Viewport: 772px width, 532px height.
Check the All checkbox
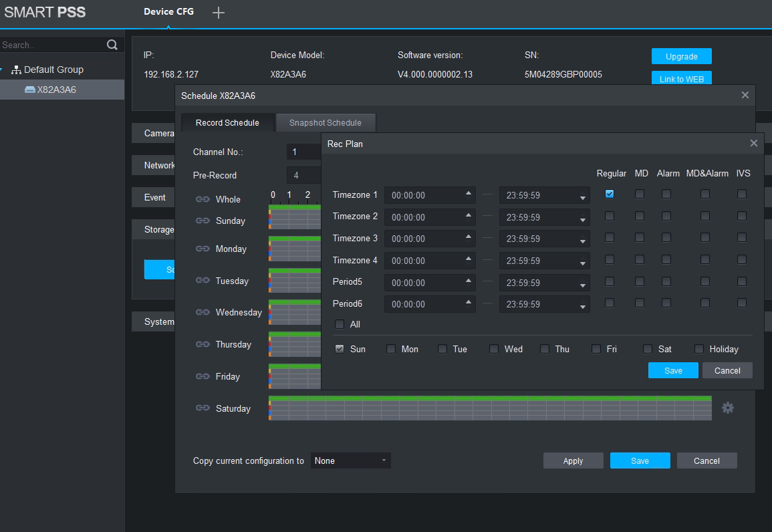click(x=340, y=324)
